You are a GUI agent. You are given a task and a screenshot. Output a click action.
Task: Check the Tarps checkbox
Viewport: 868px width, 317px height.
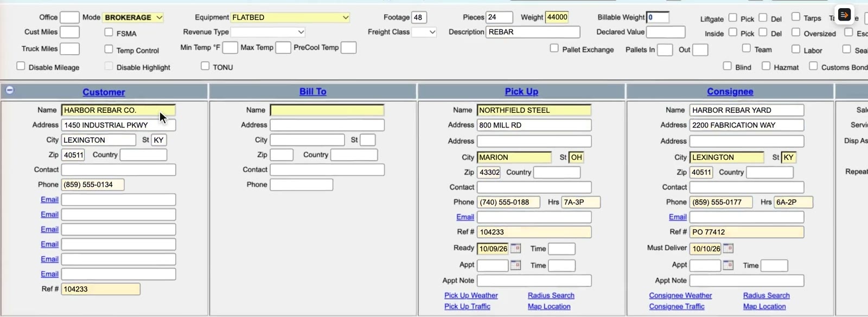point(795,17)
